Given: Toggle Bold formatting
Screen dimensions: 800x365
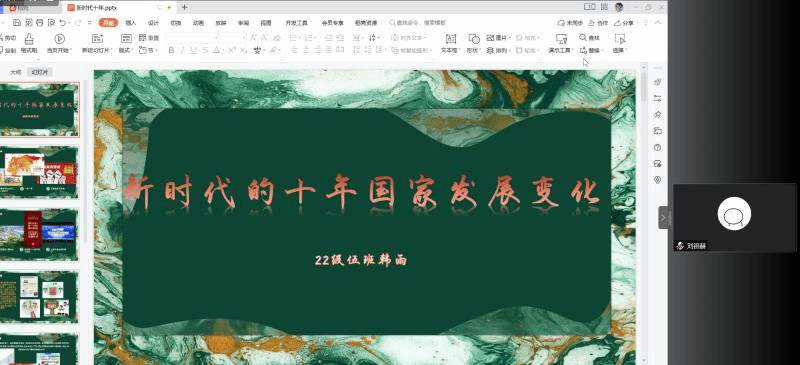Looking at the screenshot, I should [171, 50].
